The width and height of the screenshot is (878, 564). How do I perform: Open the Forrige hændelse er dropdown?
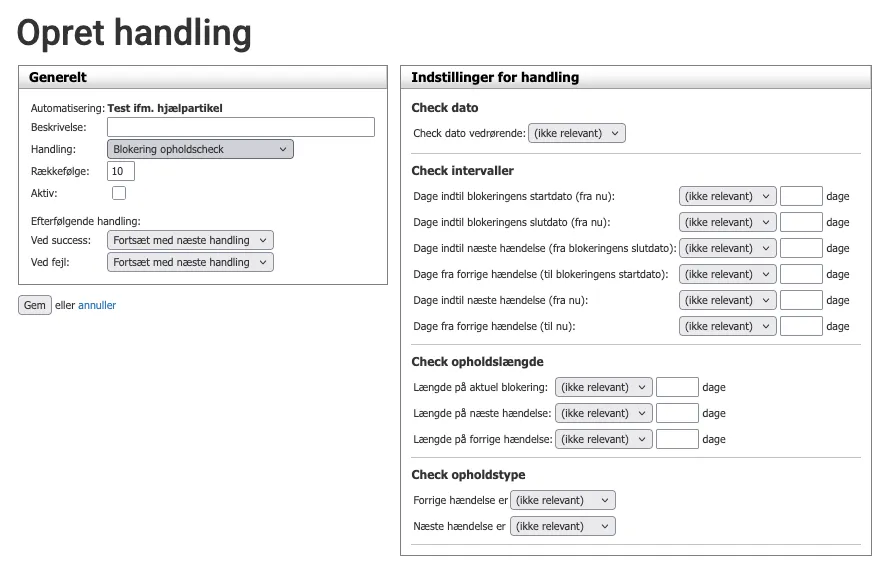click(562, 500)
